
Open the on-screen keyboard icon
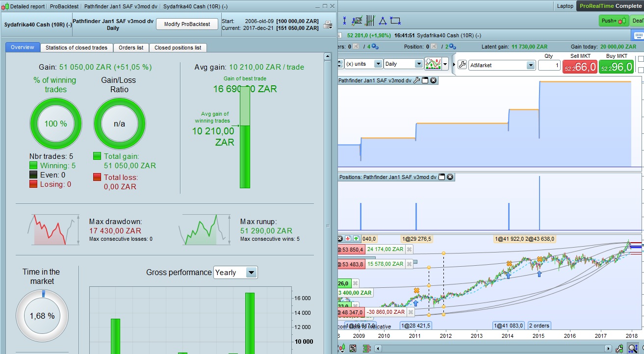tap(638, 36)
